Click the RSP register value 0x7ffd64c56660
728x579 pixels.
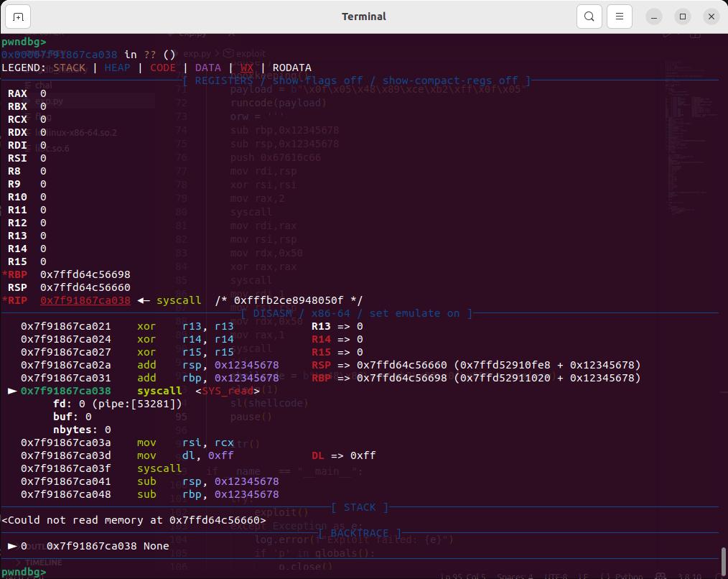85,287
